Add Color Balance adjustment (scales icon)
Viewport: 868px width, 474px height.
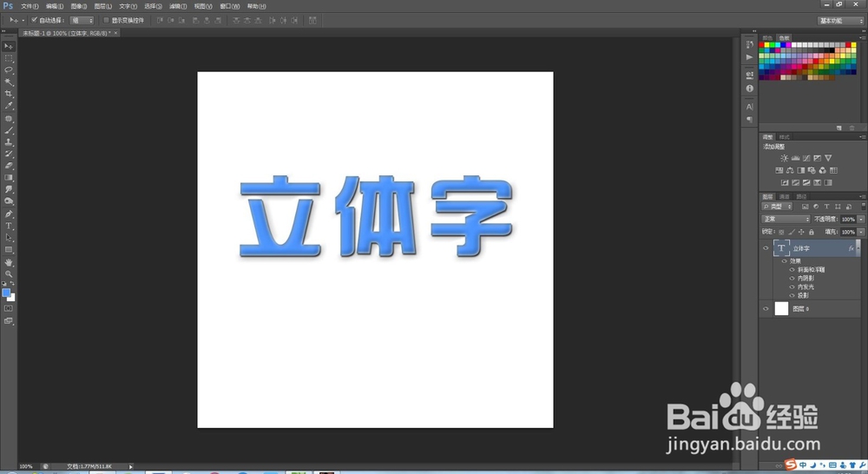[x=790, y=170]
